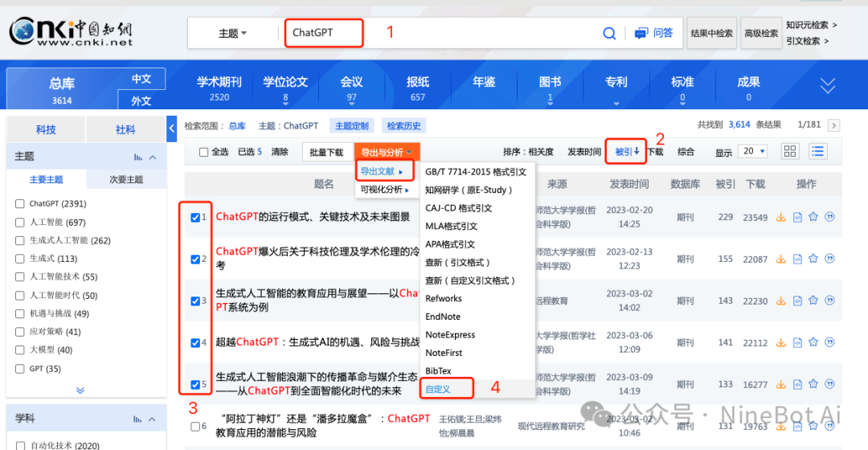Switch to 社科 tab
Image resolution: width=868 pixels, height=450 pixels.
pos(125,129)
